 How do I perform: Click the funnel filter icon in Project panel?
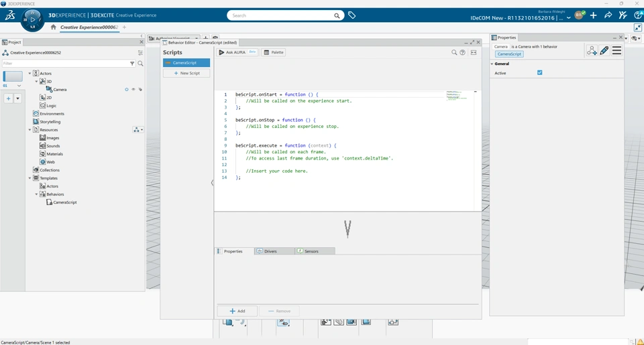132,63
